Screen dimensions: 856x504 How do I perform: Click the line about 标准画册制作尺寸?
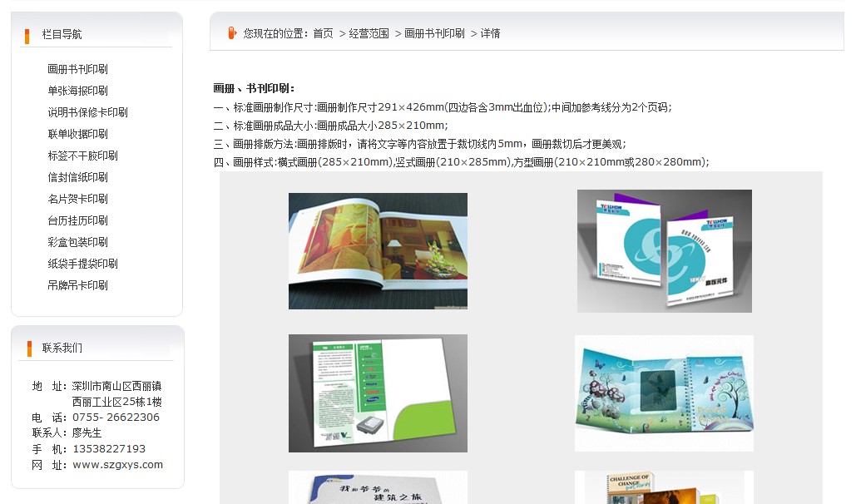[x=443, y=107]
